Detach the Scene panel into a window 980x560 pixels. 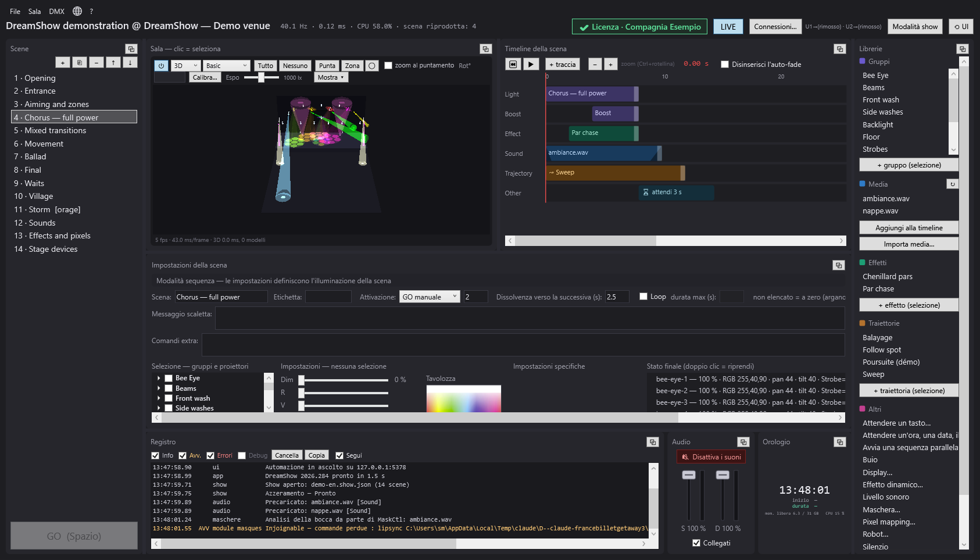tap(131, 49)
